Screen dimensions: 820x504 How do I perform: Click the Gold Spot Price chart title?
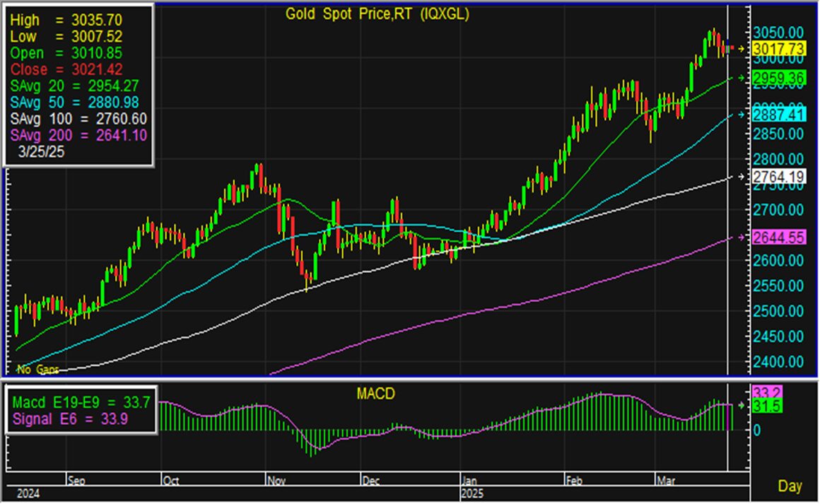[377, 13]
